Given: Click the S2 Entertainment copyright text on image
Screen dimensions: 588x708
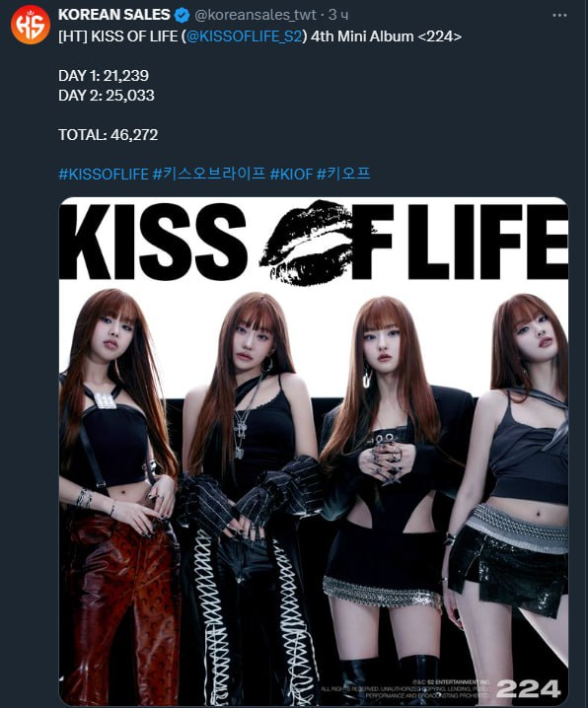Looking at the screenshot, I should tap(406, 688).
